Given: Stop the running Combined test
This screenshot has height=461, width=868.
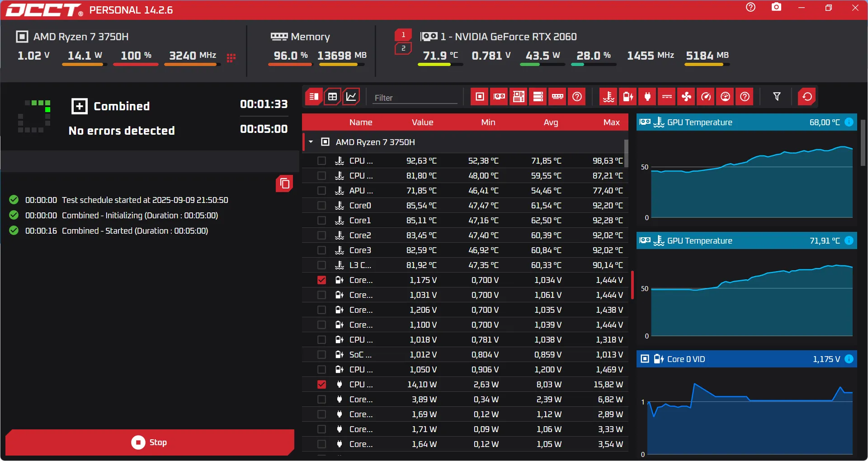Looking at the screenshot, I should click(150, 442).
